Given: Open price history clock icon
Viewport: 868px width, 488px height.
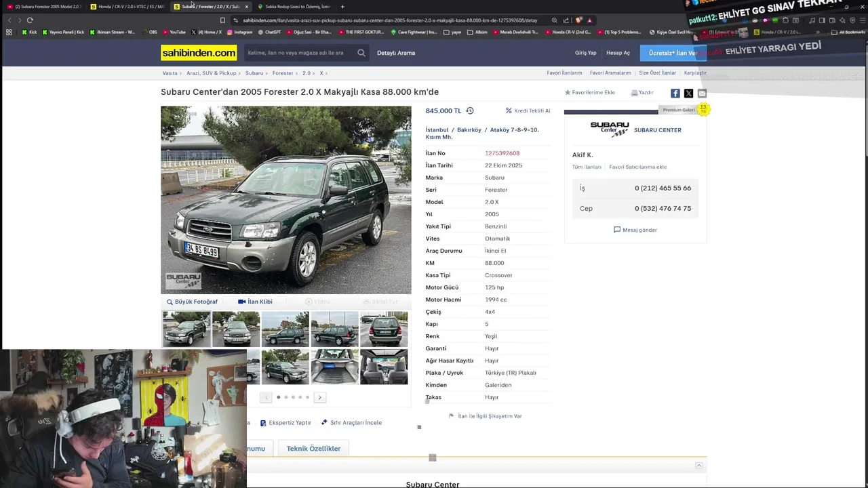Looking at the screenshot, I should coord(469,110).
